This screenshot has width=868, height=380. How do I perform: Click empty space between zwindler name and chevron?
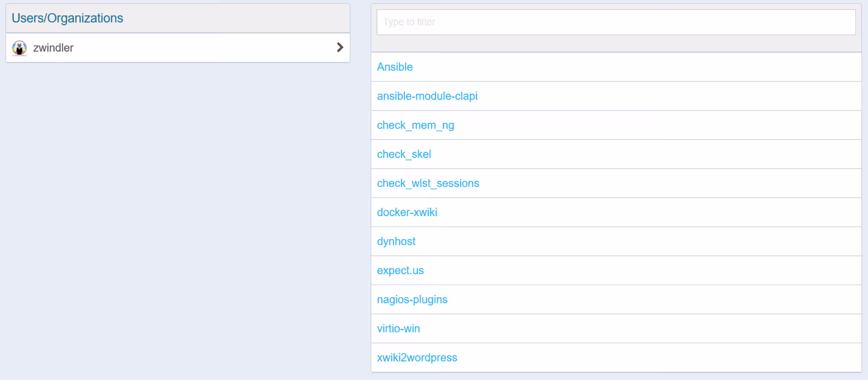[x=201, y=48]
